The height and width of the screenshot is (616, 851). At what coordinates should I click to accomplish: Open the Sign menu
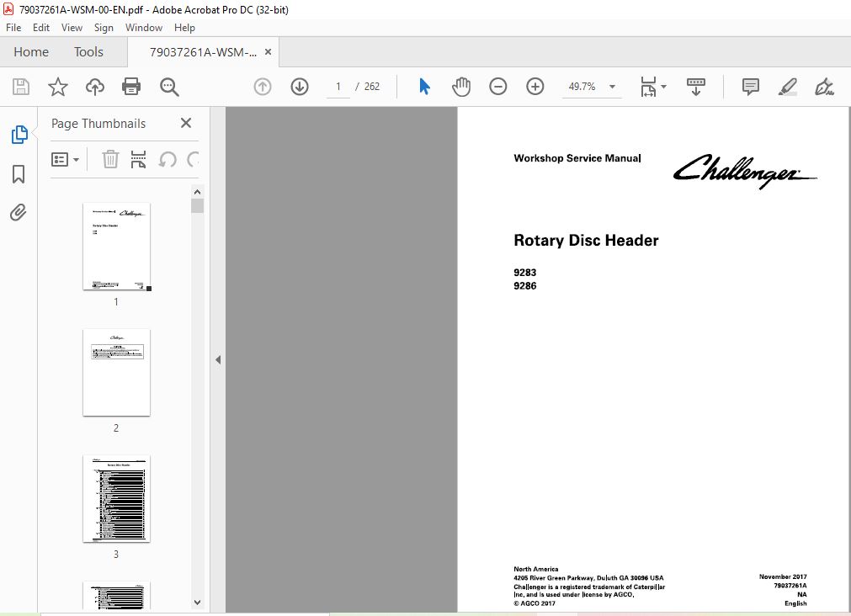click(x=104, y=28)
